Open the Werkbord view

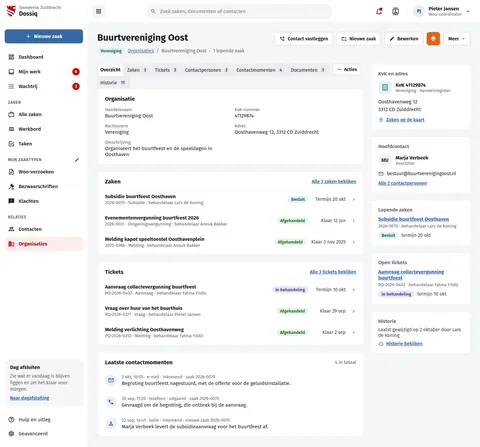44,129
